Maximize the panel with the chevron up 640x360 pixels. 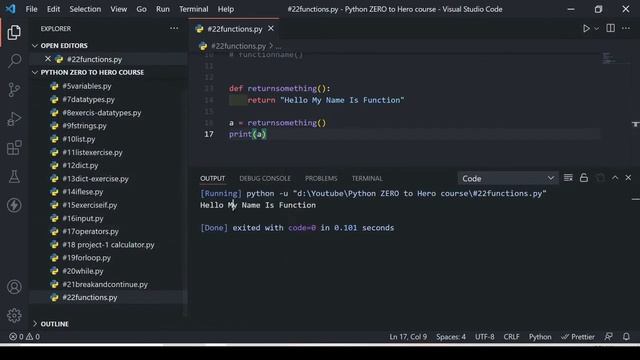click(x=615, y=178)
